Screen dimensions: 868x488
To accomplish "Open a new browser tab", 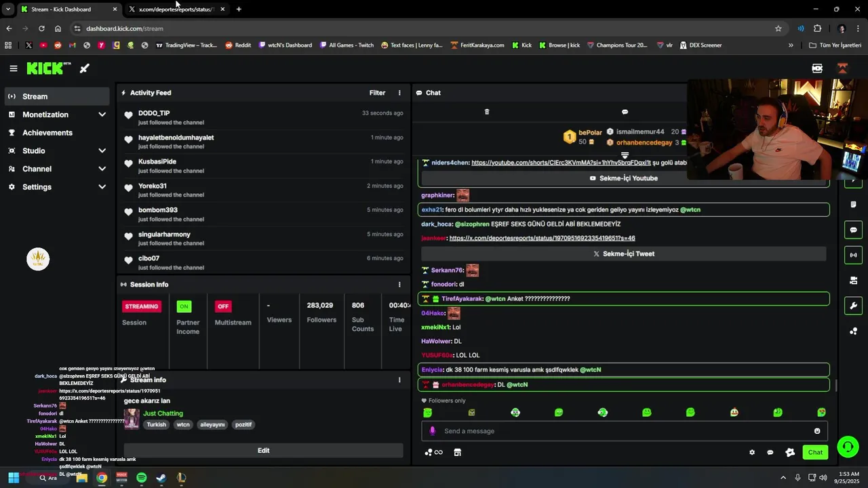I will (x=239, y=9).
